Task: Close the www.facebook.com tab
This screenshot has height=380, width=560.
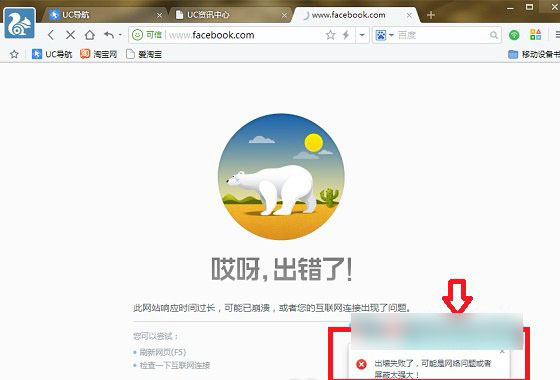Action: coord(409,15)
